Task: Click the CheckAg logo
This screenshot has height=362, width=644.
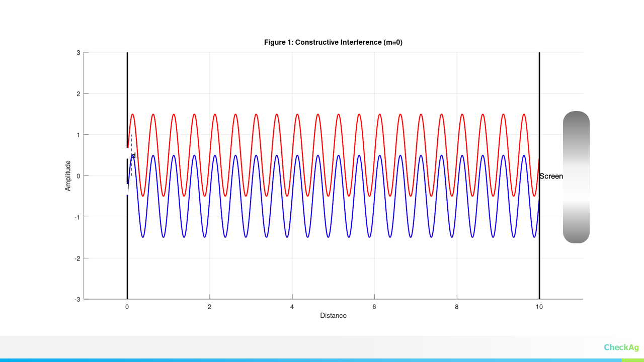Action: coord(621,347)
